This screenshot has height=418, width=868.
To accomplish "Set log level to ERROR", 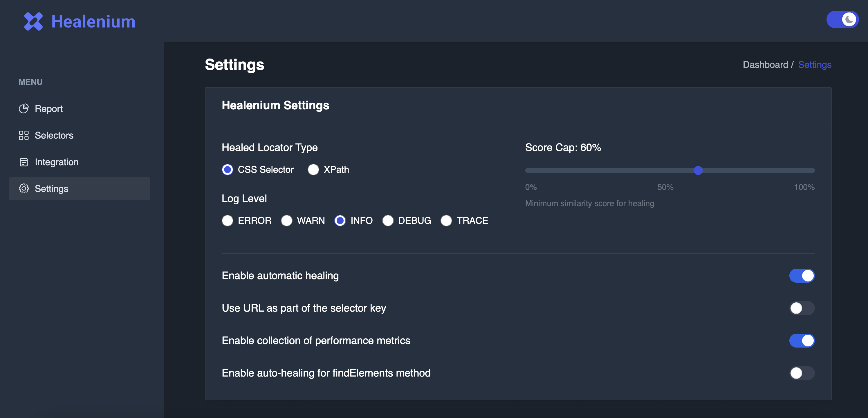I will point(228,220).
